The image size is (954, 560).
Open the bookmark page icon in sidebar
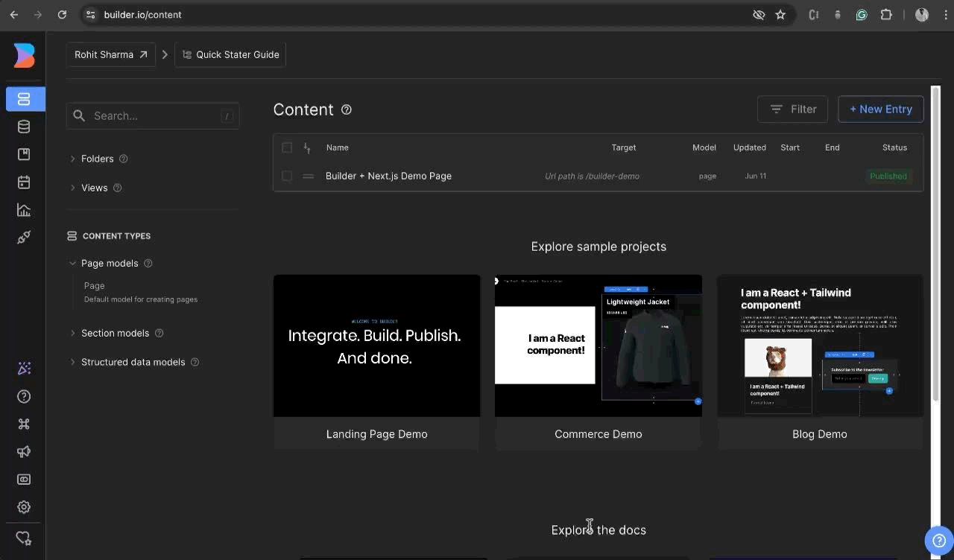click(24, 154)
